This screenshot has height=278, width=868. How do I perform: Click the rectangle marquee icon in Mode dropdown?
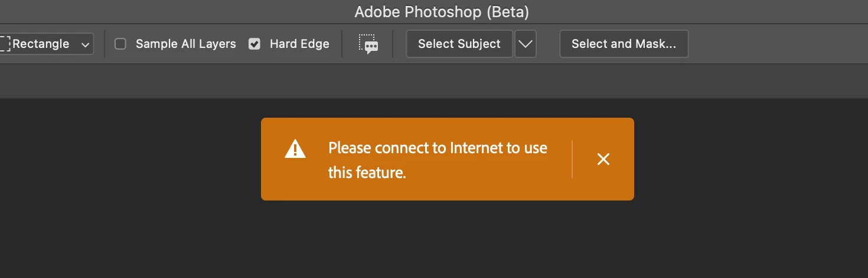point(5,44)
